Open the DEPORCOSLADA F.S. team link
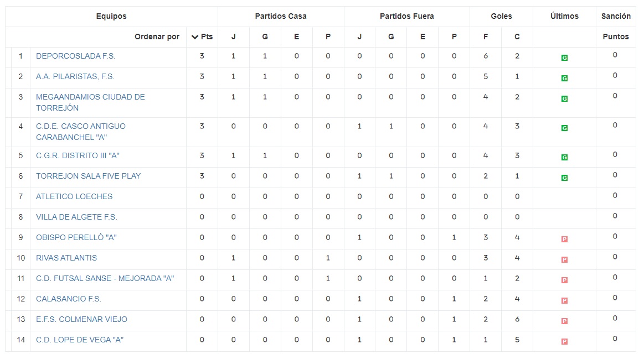The width and height of the screenshot is (644, 359). click(76, 56)
